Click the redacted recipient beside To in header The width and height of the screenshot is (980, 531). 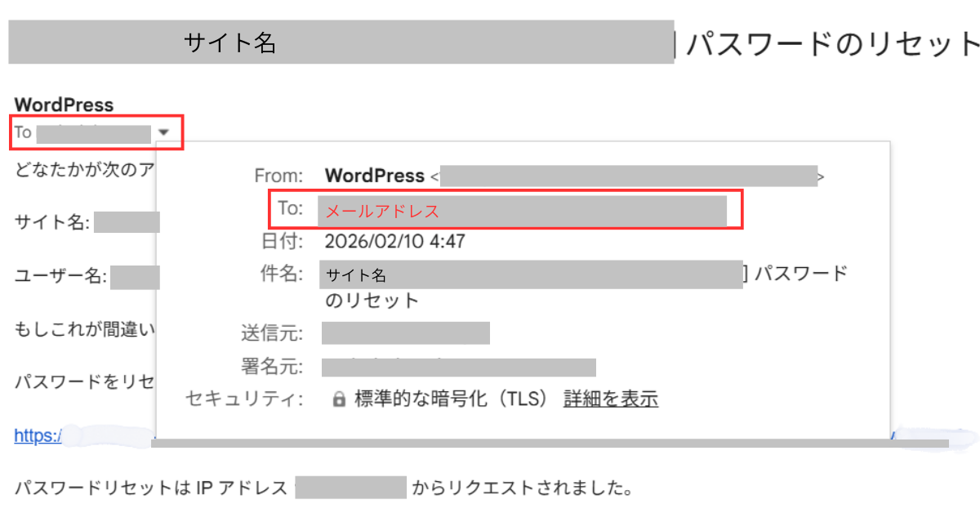pos(93,133)
